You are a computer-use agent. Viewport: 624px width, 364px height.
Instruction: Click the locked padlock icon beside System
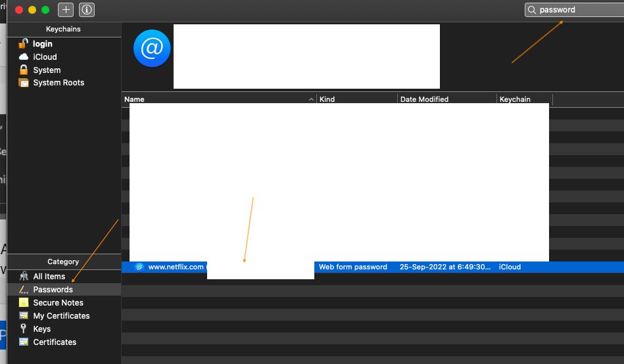(x=24, y=70)
